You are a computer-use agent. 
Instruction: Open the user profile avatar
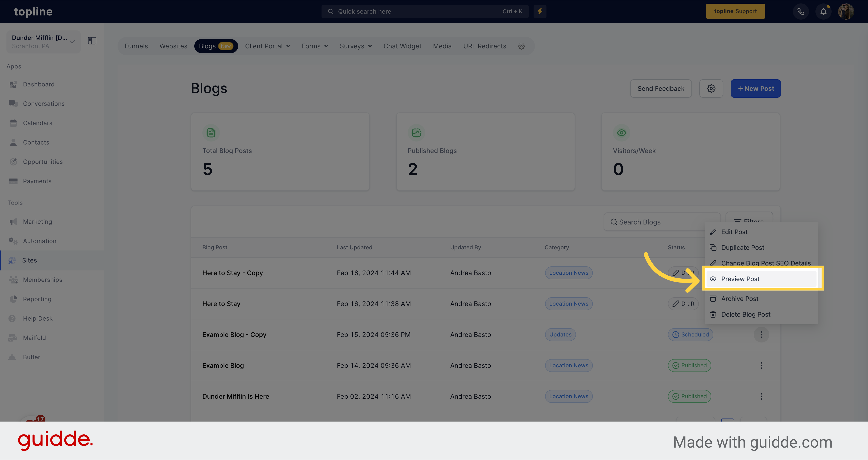[846, 12]
